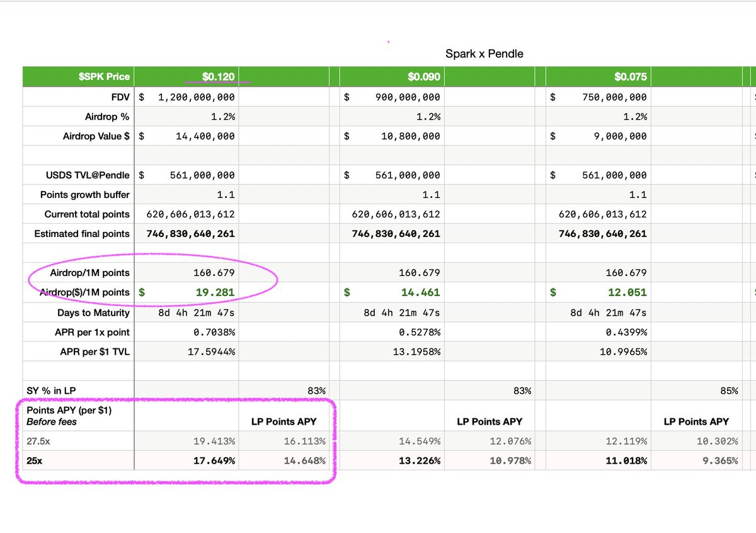756x533 pixels.
Task: Select the 0.4399% APR cell
Action: [x=598, y=332]
